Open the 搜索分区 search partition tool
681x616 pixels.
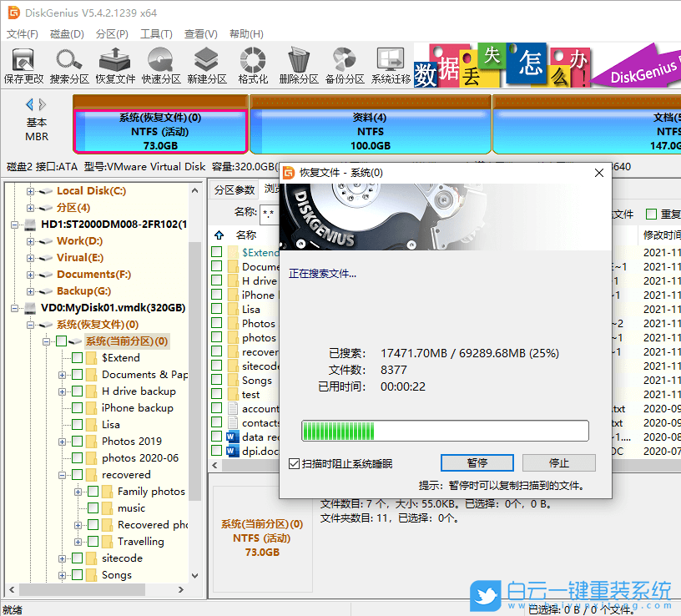tap(69, 65)
